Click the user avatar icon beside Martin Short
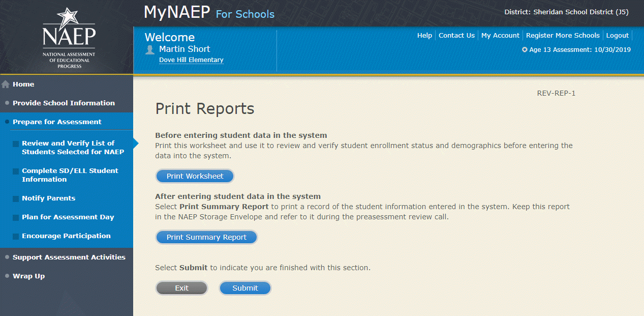Image resolution: width=644 pixels, height=316 pixels. pyautogui.click(x=150, y=49)
